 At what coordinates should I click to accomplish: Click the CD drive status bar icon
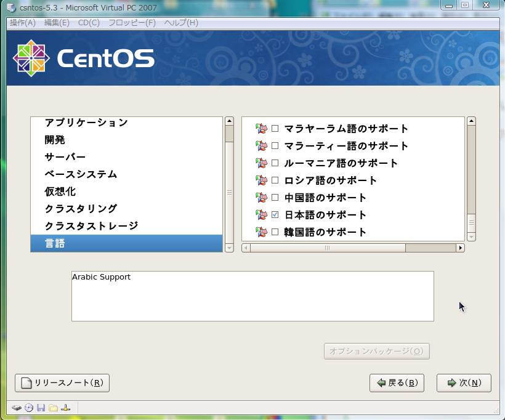28,408
